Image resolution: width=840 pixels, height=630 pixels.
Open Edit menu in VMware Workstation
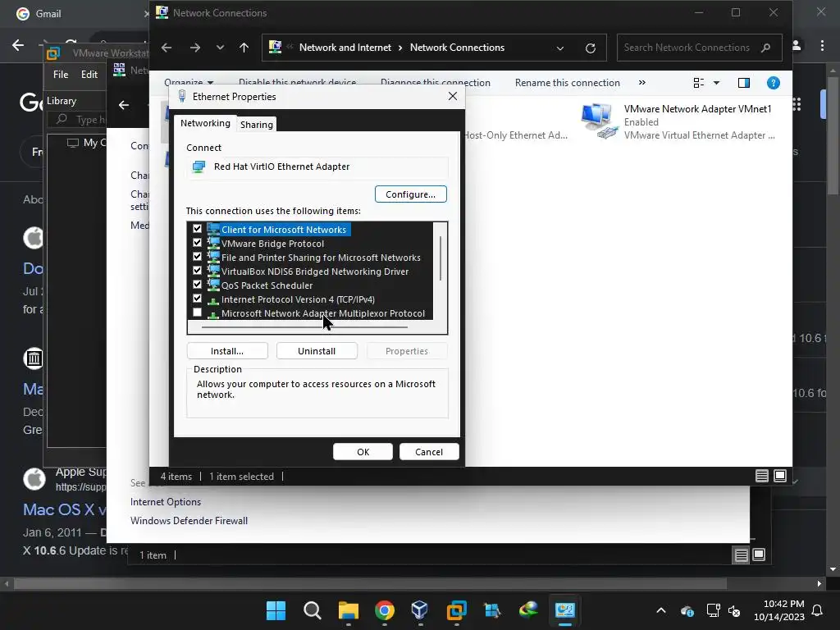[89, 75]
